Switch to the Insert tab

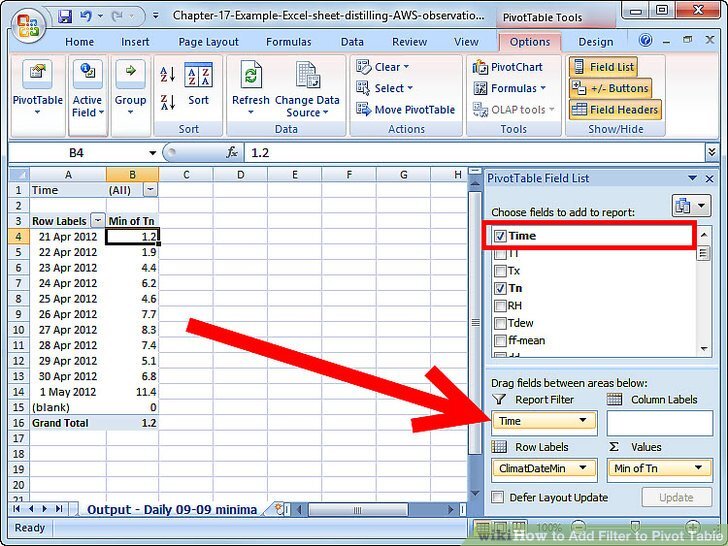(x=135, y=42)
